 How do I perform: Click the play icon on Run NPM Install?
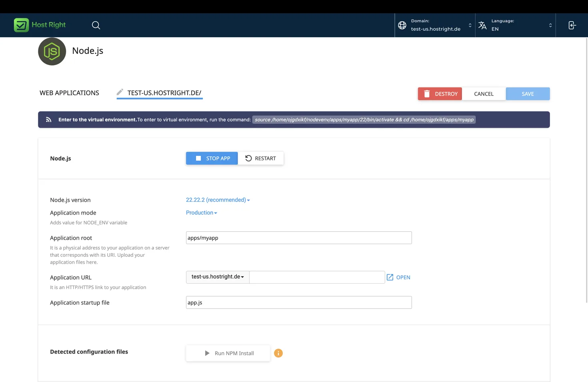coord(207,353)
